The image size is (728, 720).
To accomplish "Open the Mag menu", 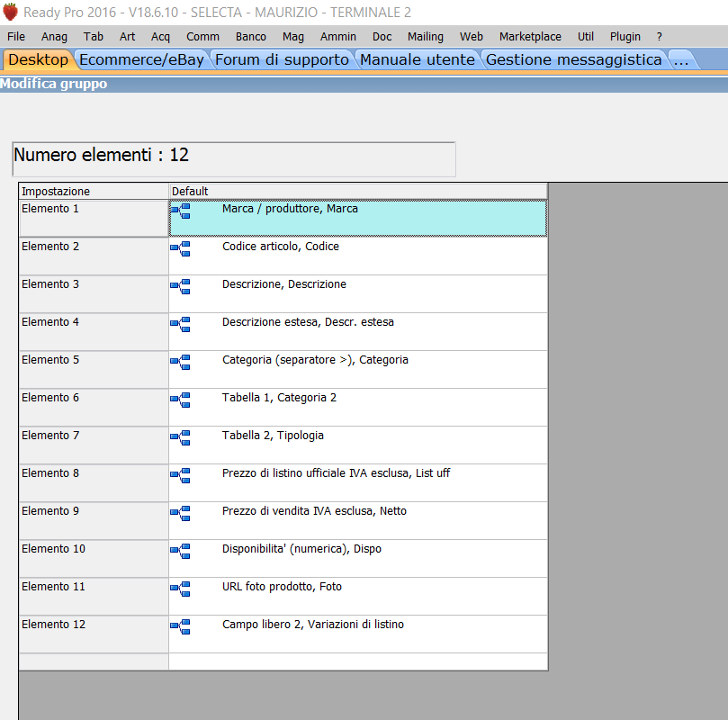I will click(293, 37).
